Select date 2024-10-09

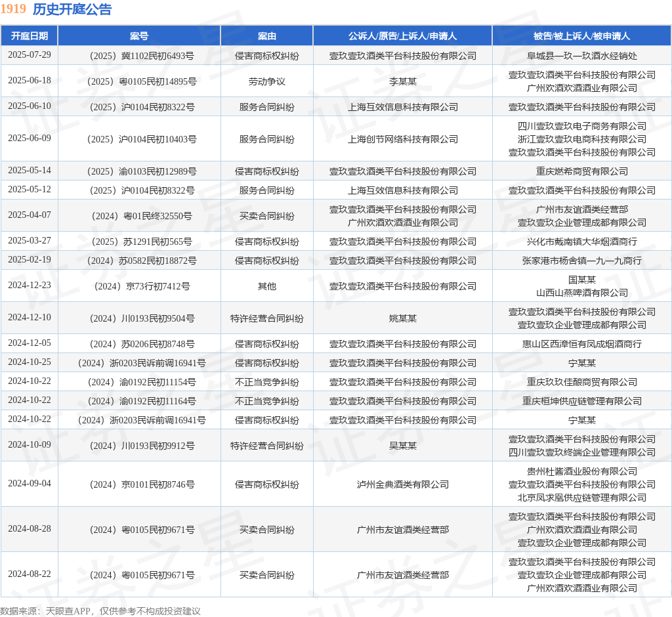click(x=29, y=445)
